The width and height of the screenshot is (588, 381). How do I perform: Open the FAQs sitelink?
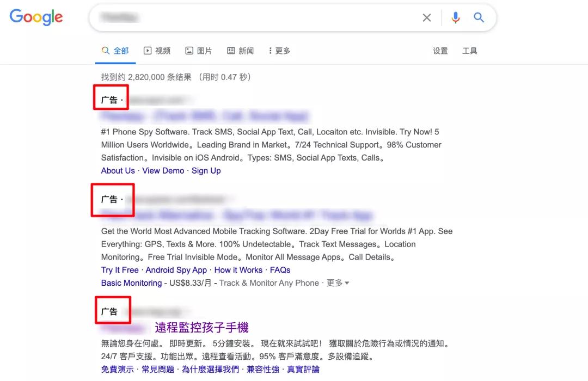point(280,270)
